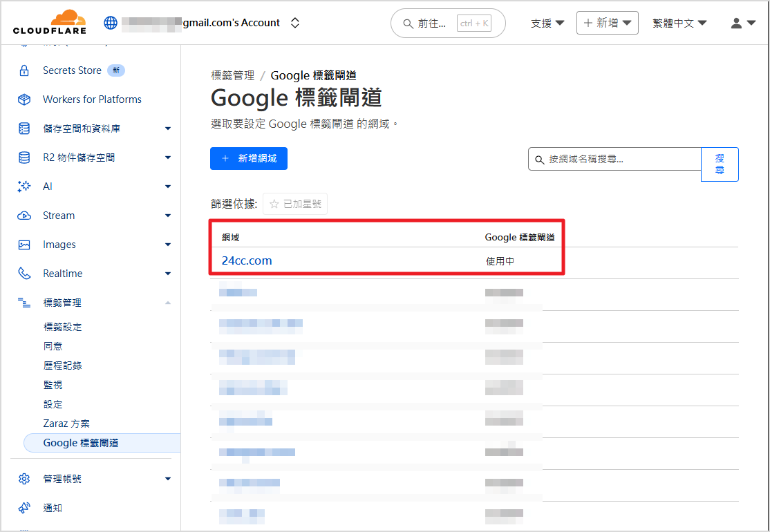Click the globe account icon
The height and width of the screenshot is (532, 770).
coord(111,23)
